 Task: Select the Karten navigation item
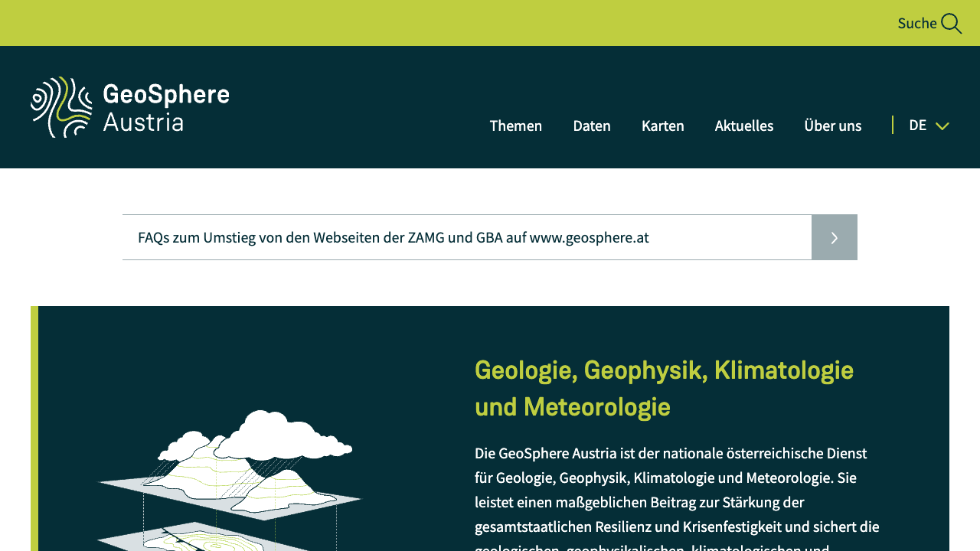[662, 126]
